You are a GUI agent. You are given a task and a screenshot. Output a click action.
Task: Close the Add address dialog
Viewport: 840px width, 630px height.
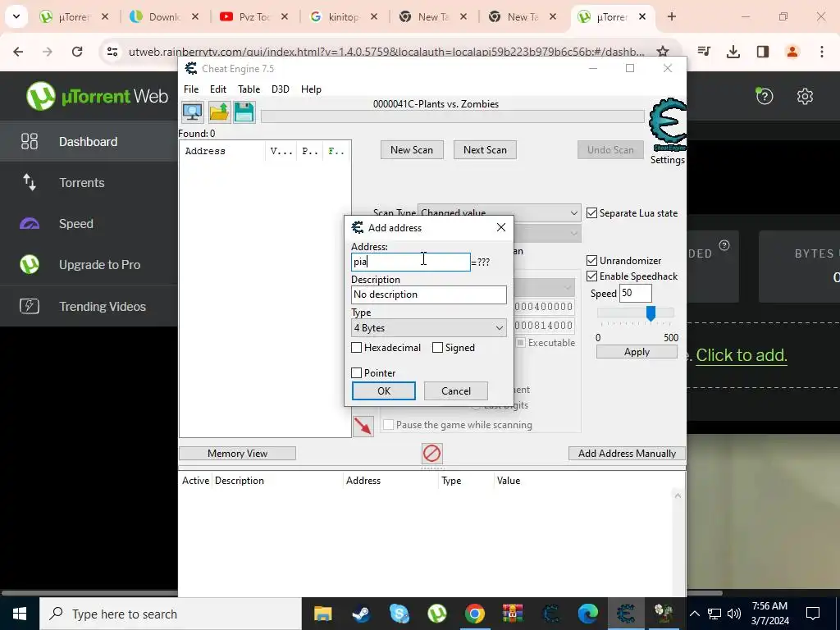point(501,228)
